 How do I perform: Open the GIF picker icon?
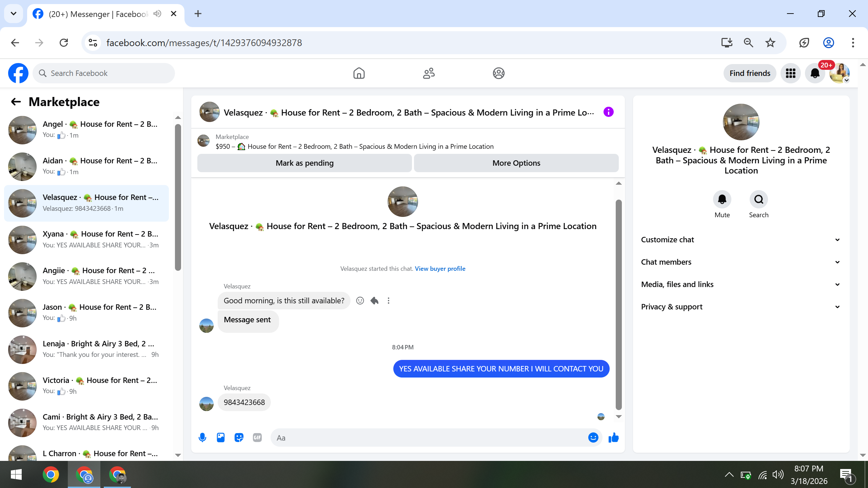[257, 438]
